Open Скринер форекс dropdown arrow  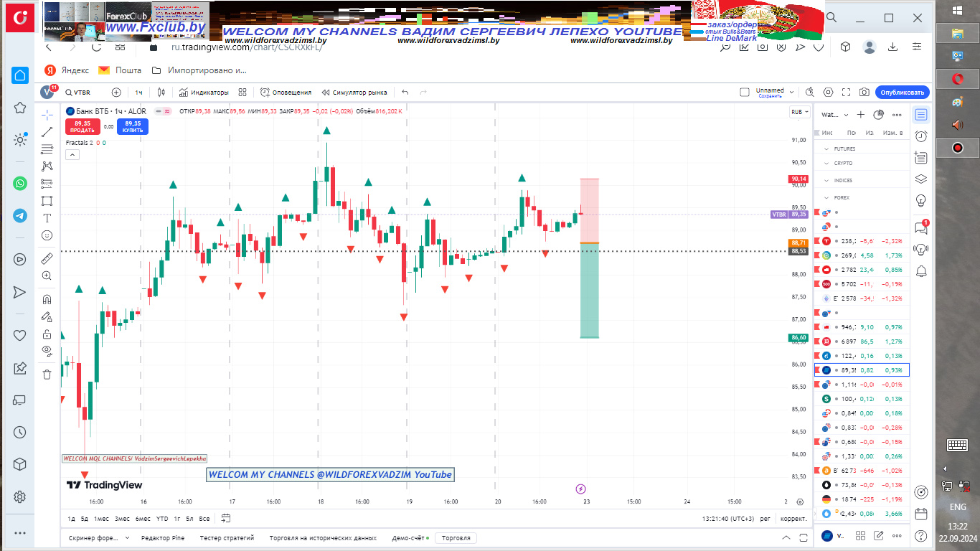[x=127, y=537]
